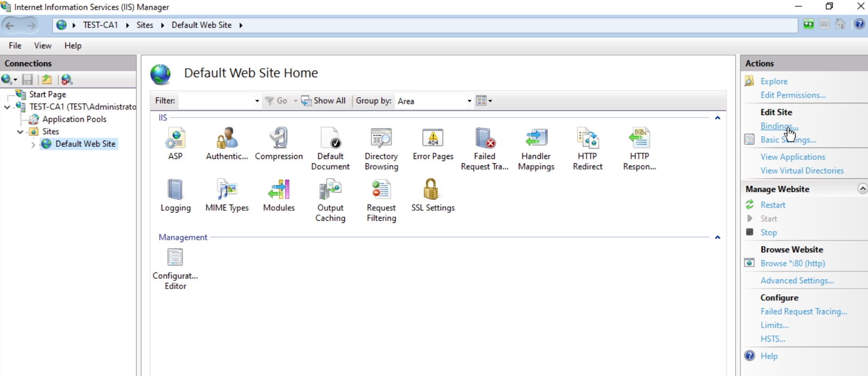Open the SSL Settings feature

click(433, 195)
